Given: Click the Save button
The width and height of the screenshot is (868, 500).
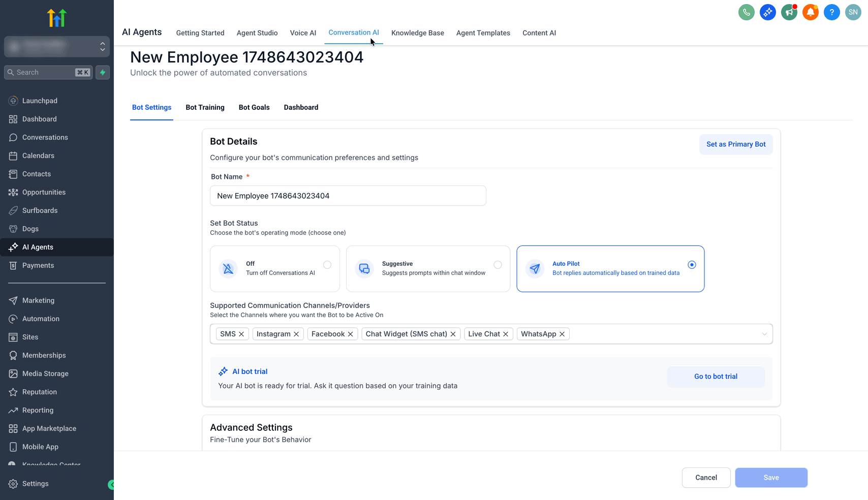Looking at the screenshot, I should 771,478.
